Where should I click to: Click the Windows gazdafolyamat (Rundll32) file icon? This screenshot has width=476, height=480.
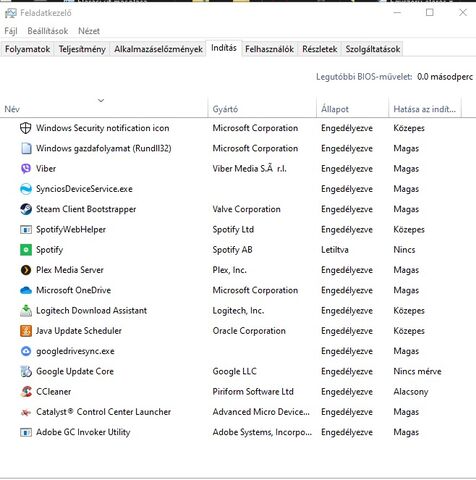[26, 148]
